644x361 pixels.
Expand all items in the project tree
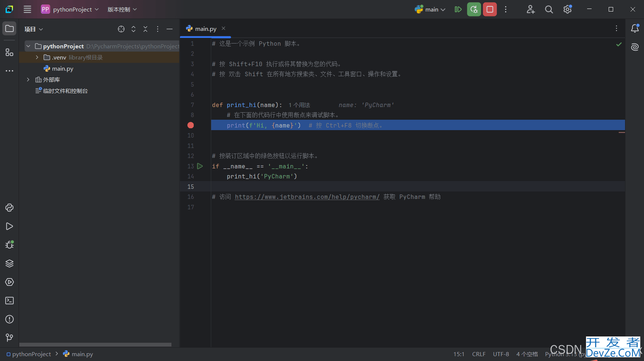[x=133, y=29]
